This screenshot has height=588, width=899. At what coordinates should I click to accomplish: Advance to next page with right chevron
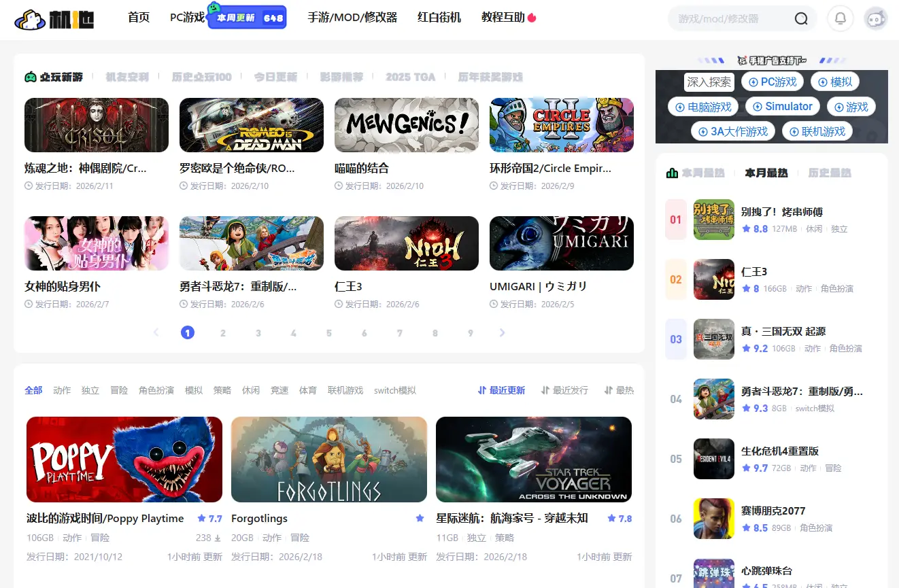502,332
